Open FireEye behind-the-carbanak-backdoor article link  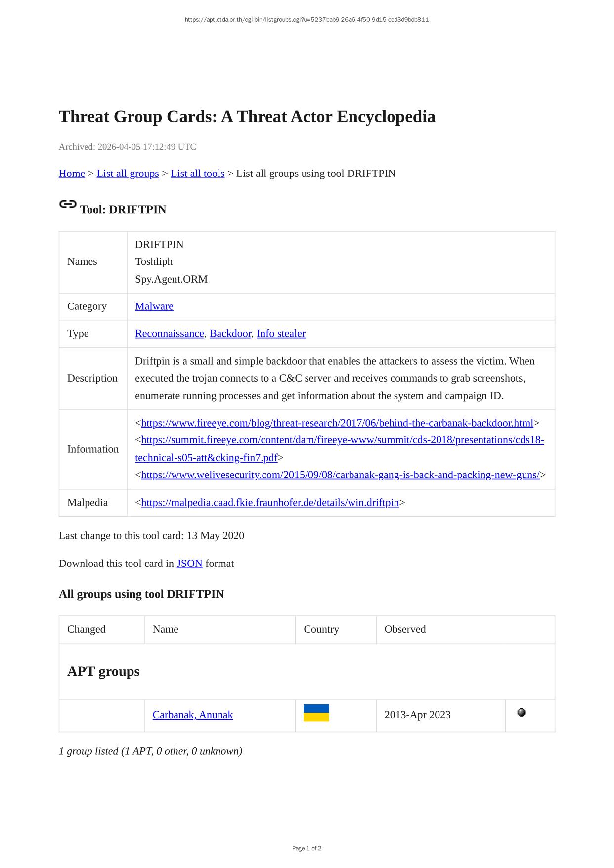point(337,423)
